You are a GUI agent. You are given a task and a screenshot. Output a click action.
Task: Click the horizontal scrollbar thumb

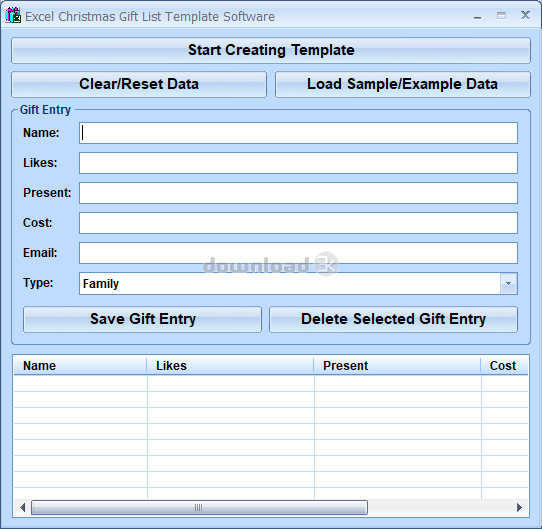point(199,508)
